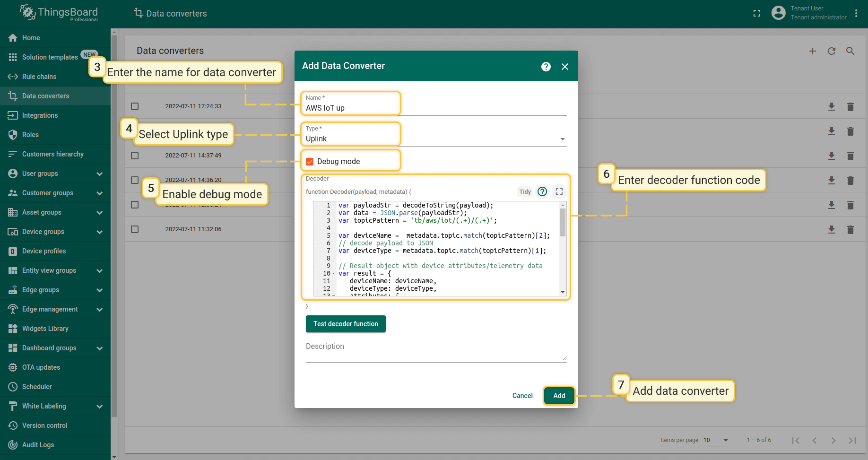Click decoder help question mark icon
Screen dimensions: 868x460
[542, 191]
